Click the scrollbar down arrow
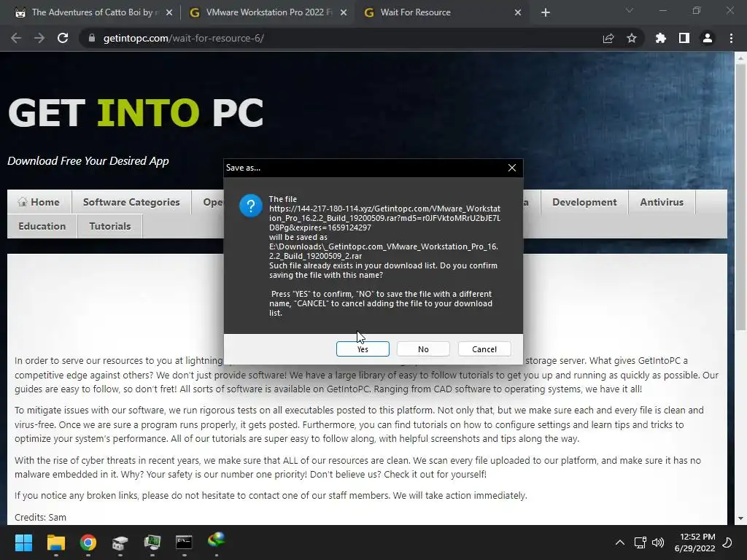Image resolution: width=747 pixels, height=560 pixels. pyautogui.click(x=740, y=518)
